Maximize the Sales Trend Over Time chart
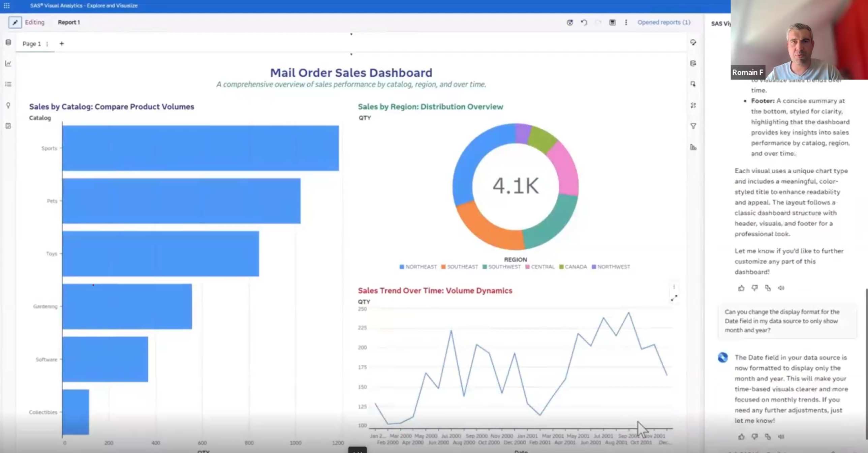 click(x=674, y=298)
